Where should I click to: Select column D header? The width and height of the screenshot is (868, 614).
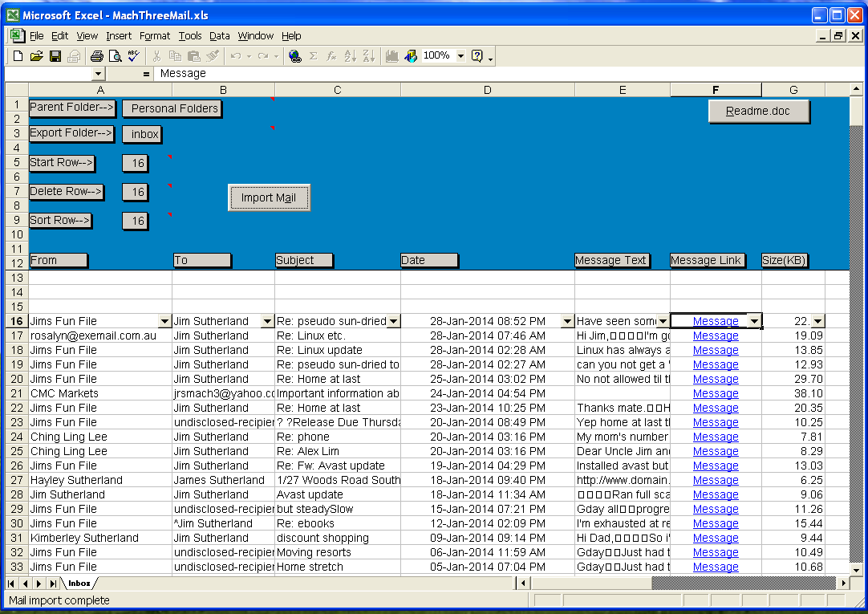(487, 90)
